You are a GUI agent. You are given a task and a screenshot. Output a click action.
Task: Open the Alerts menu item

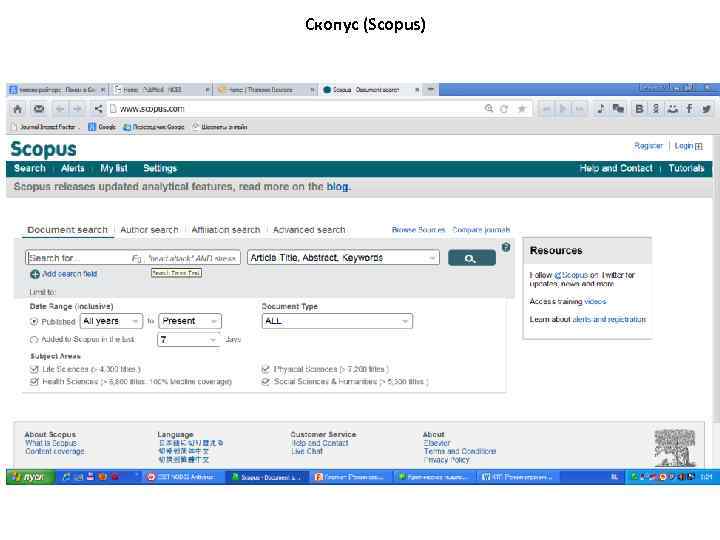[73, 169]
